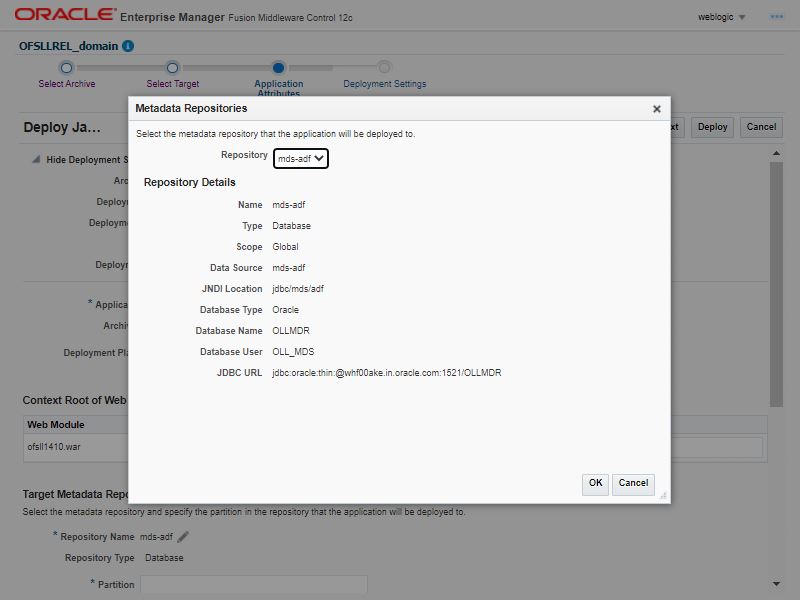Open the weblogic user menu
Viewport: 800px width, 600px height.
[721, 17]
